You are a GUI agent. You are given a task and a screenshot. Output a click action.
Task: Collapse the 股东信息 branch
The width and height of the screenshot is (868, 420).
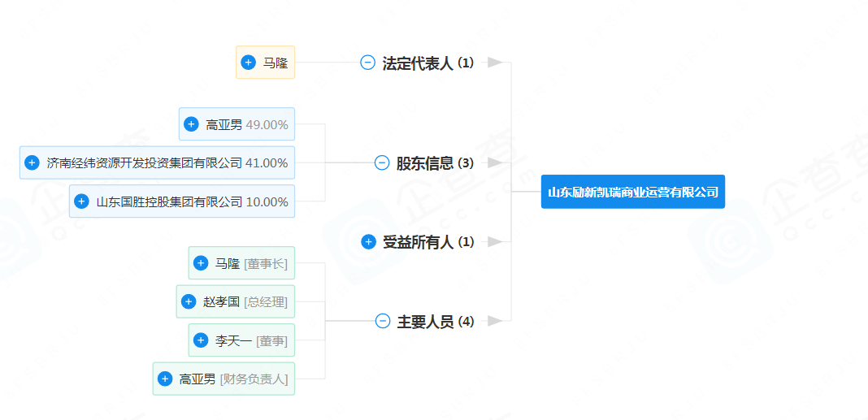(382, 162)
